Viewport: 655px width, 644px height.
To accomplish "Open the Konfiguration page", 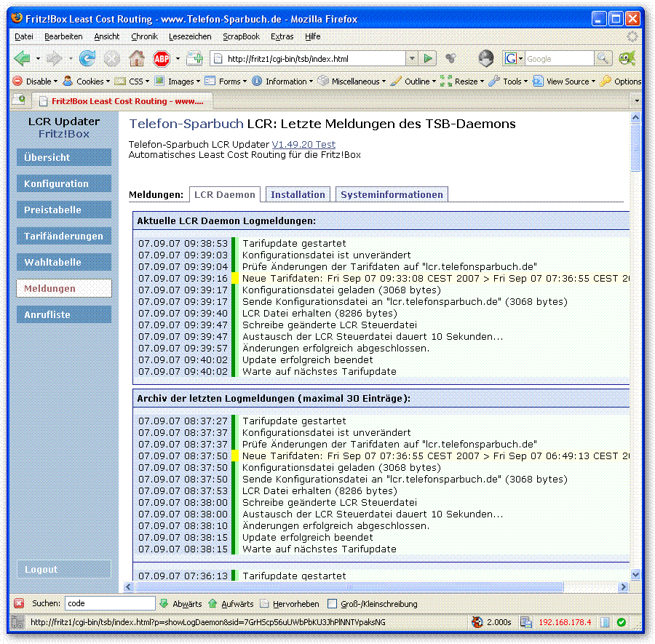I will (x=64, y=184).
